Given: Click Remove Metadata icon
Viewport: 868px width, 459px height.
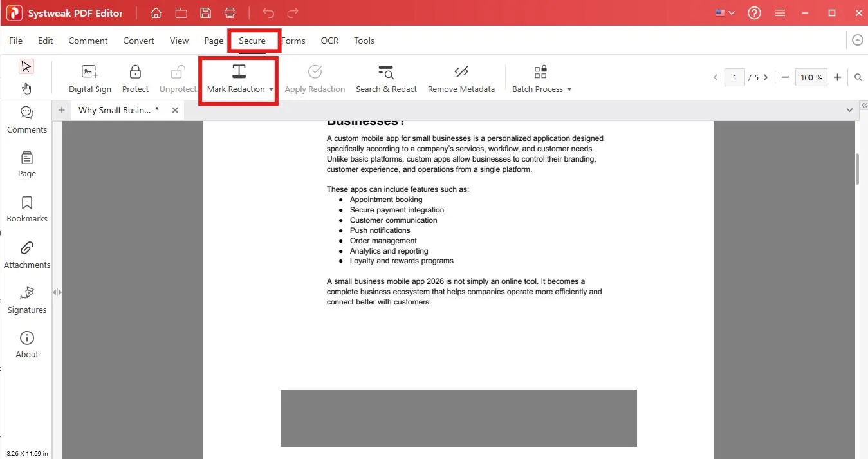Looking at the screenshot, I should tap(461, 71).
